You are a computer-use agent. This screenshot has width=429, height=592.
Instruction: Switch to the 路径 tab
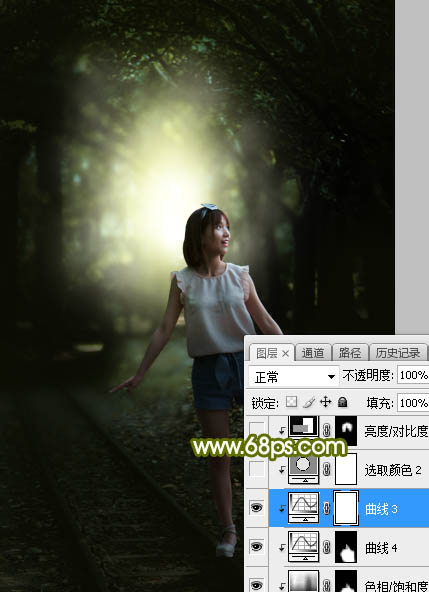pos(350,353)
